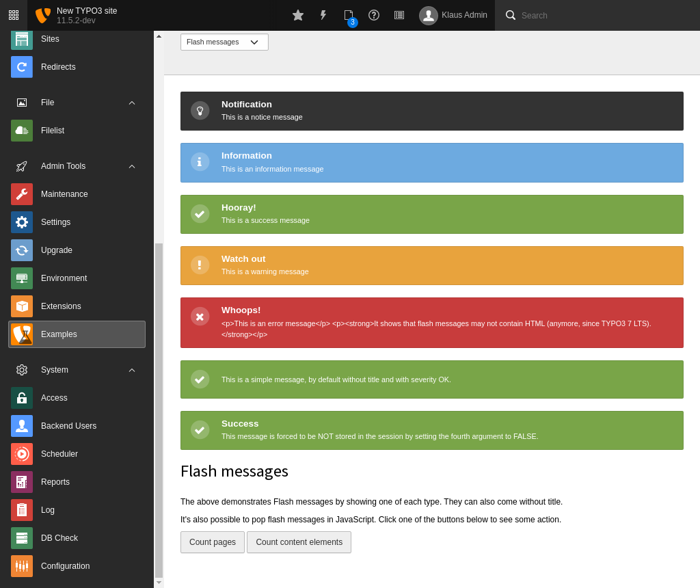Select the Backend Users menu item
Image resolution: width=700 pixels, height=588 pixels.
[68, 426]
